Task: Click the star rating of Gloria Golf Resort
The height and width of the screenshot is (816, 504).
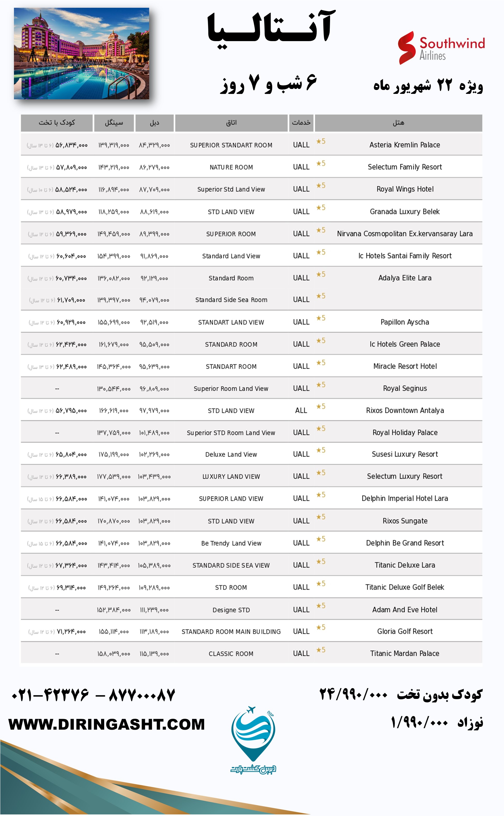Action: [321, 628]
